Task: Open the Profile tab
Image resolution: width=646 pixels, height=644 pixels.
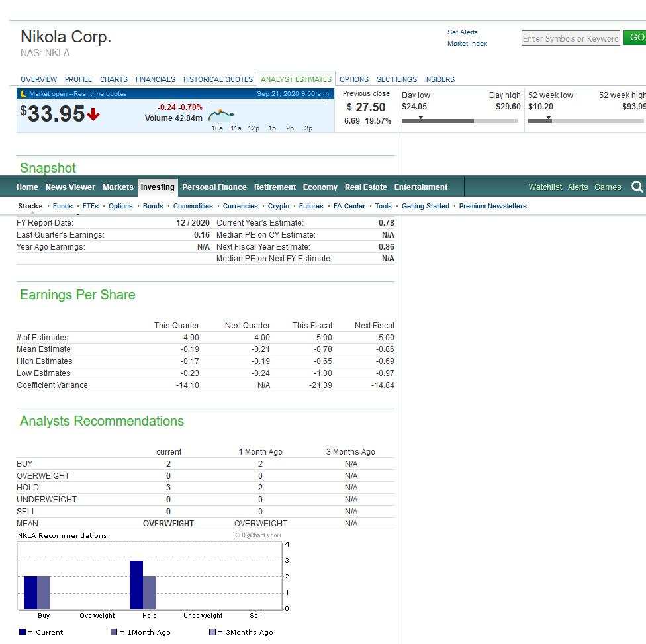Action: pyautogui.click(x=78, y=79)
